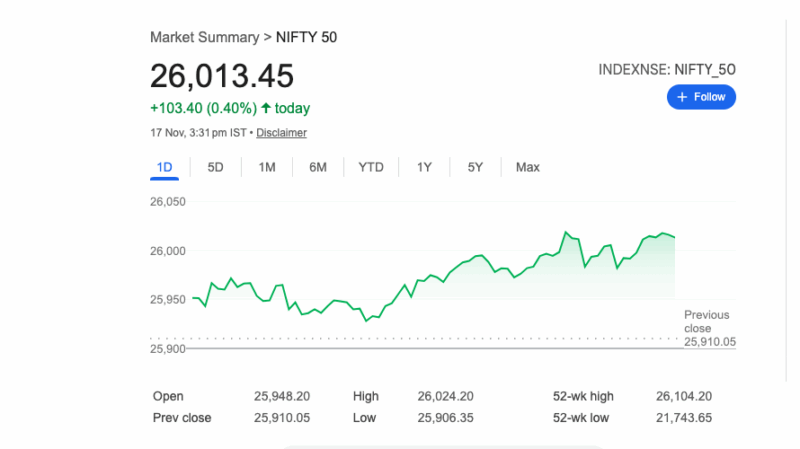Image resolution: width=800 pixels, height=449 pixels.
Task: Click the INDEXNSE: NIFTY_50 ticker label
Action: pyautogui.click(x=667, y=70)
